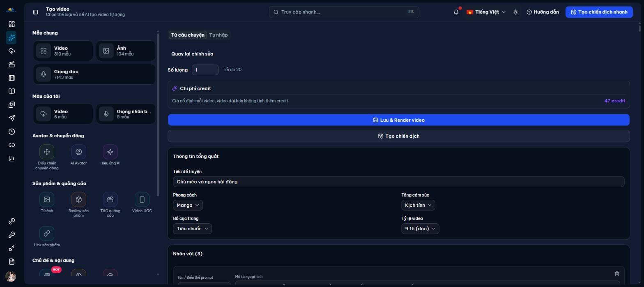Open the chain link icon in sidebar
Screen dimensions: 644x287
(x=11, y=145)
